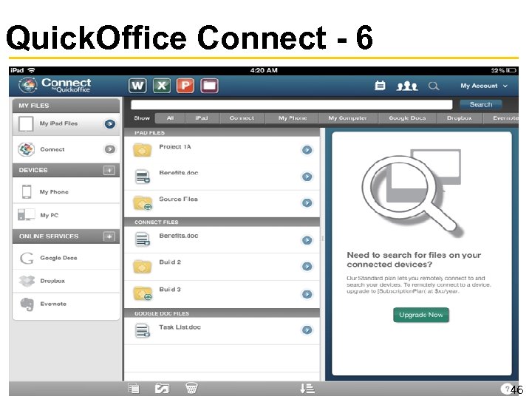This screenshot has width=532, height=399.
Task: Open the Word document icon
Action: 137,86
